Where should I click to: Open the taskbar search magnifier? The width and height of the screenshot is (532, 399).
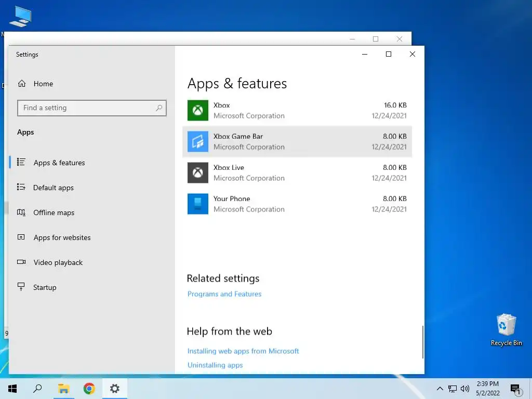point(37,389)
